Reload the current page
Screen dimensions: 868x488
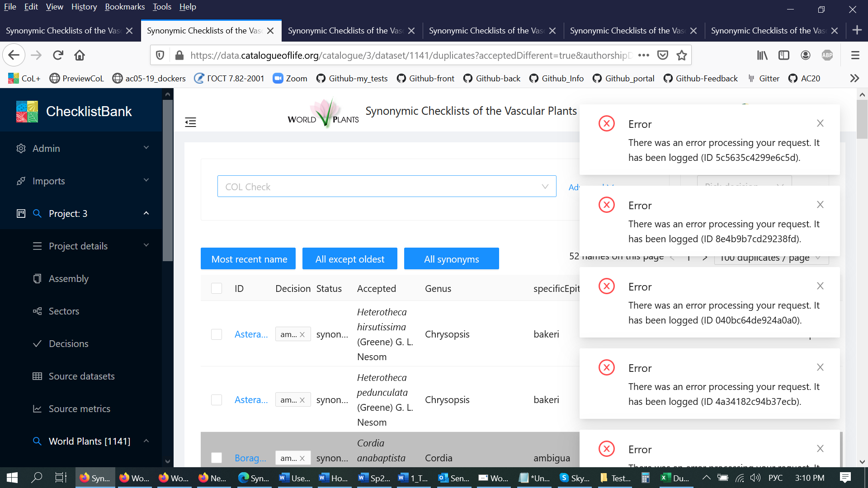click(58, 55)
